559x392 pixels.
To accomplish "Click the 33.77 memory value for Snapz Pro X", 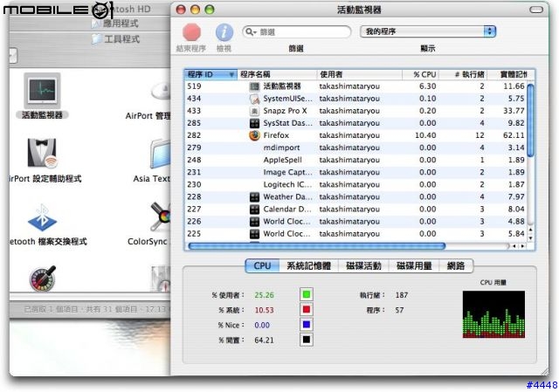I will [514, 111].
